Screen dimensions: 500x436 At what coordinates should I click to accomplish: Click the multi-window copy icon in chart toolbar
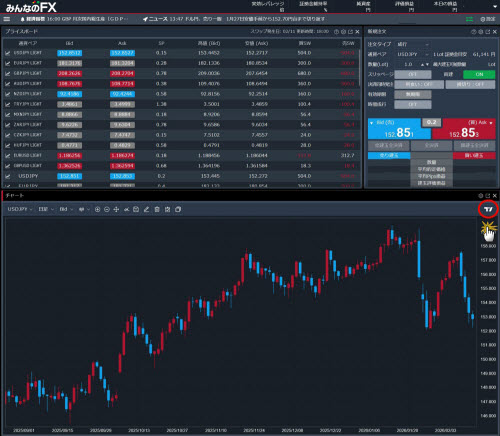[x=178, y=209]
